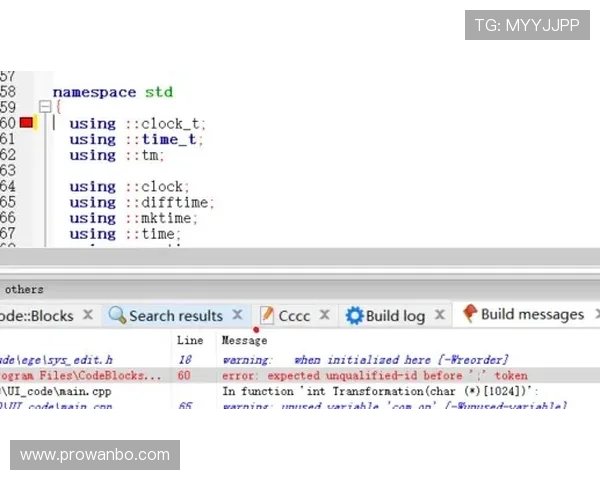Close the Search results tab
The image size is (600, 480).
coord(238,315)
